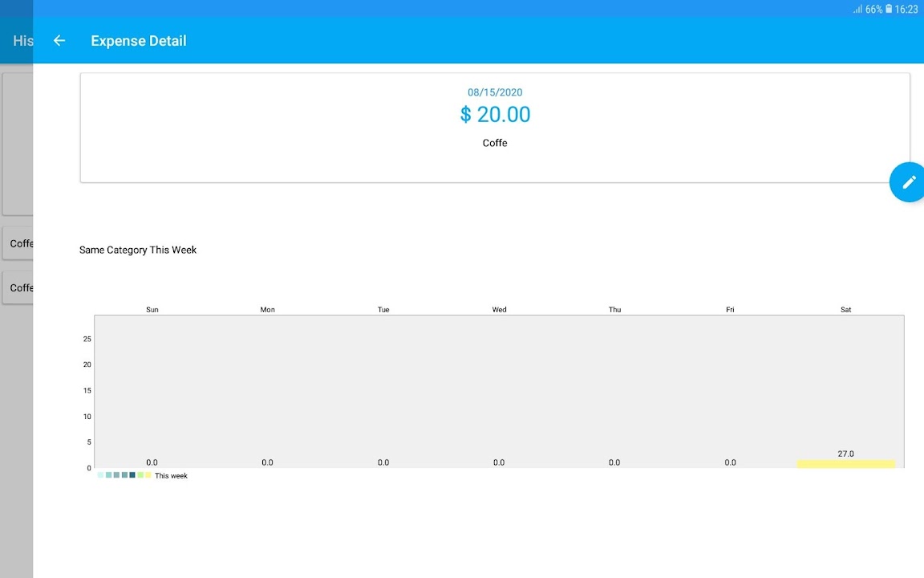Select the Coffe category label in card
Screen dimensions: 924x578
click(x=495, y=143)
